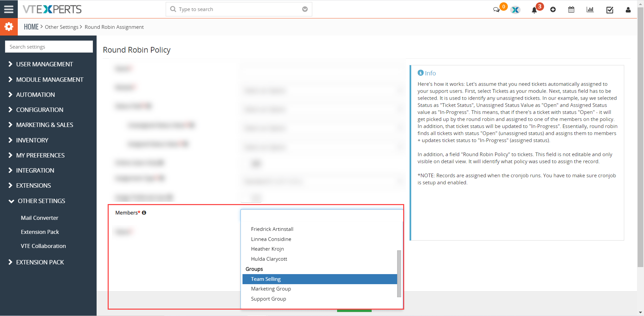
Task: Open Mail Converter settings
Action: coord(39,217)
